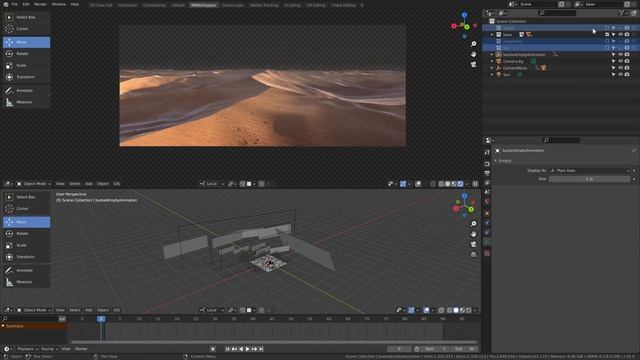Image resolution: width=640 pixels, height=360 pixels.
Task: Open the Marker menu in timeline
Action: 81,349
